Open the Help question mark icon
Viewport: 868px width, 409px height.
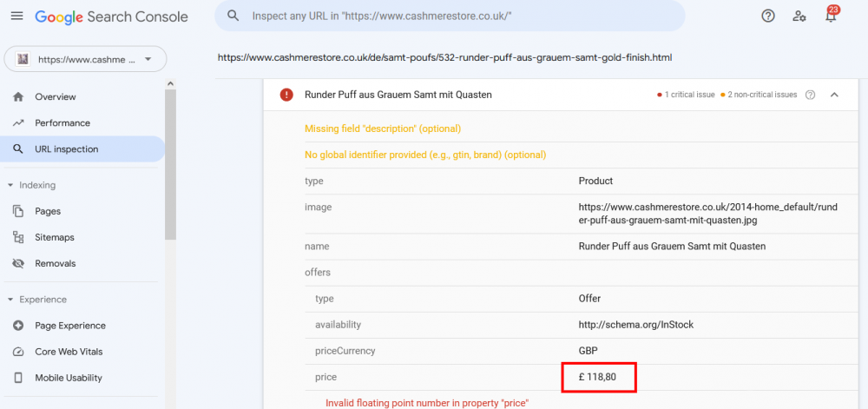[768, 16]
